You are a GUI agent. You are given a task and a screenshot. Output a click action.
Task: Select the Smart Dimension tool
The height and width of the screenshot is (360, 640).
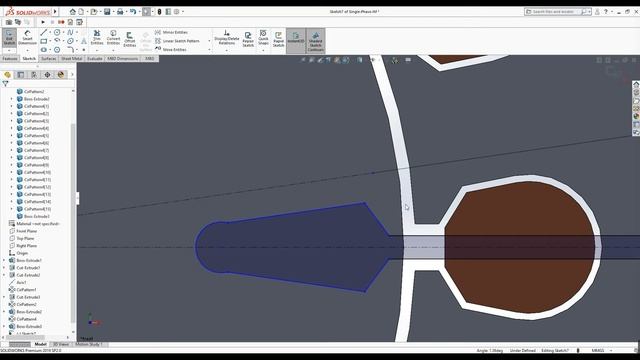pos(27,38)
